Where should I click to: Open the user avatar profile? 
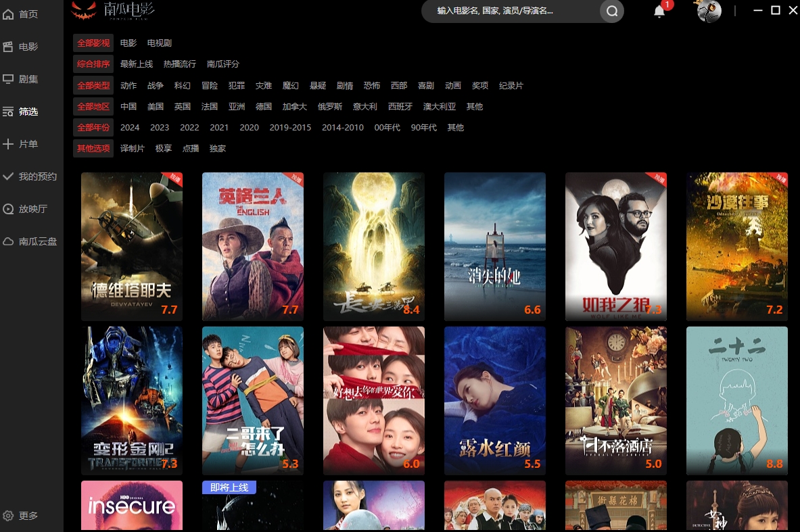709,11
